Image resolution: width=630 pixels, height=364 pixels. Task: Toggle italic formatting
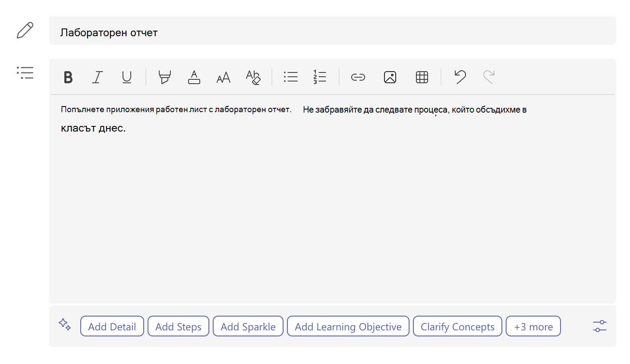click(98, 77)
